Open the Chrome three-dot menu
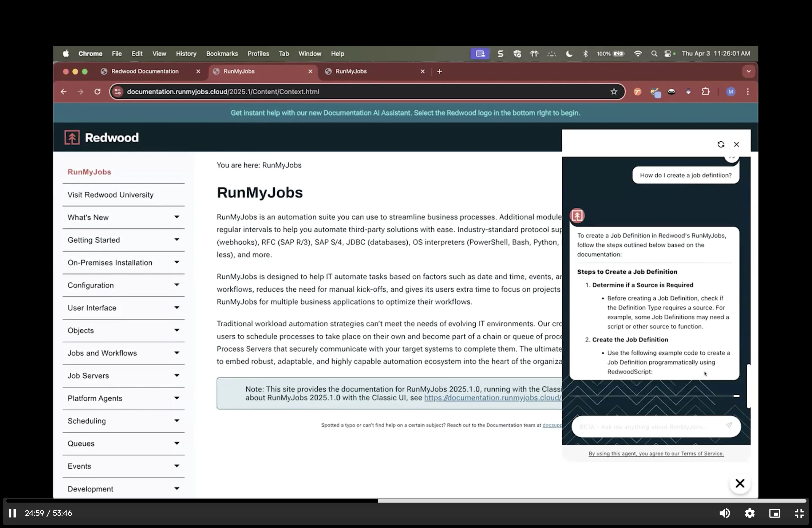 (x=748, y=91)
